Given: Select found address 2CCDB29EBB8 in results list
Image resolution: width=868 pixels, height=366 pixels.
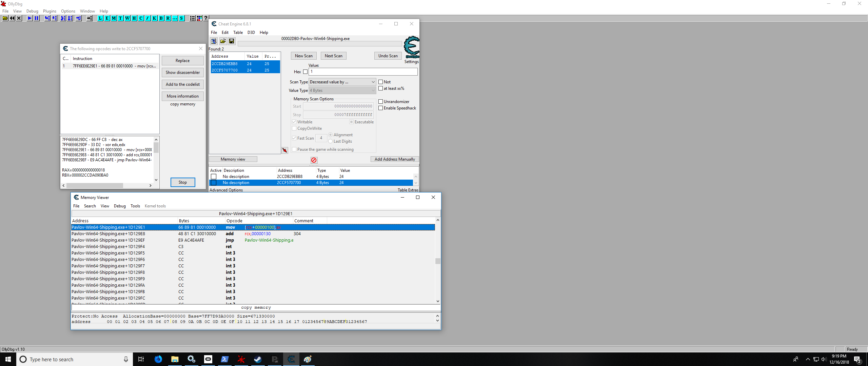Looking at the screenshot, I should (245, 64).
